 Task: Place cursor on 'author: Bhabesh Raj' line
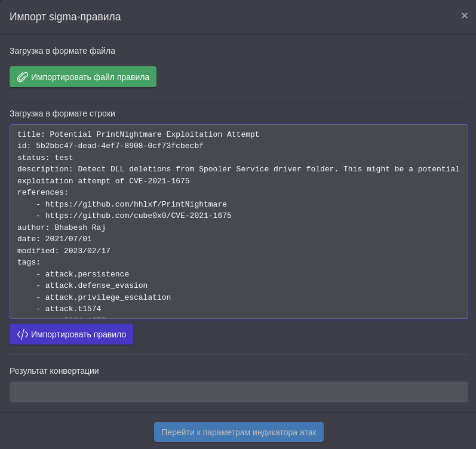click(x=61, y=227)
